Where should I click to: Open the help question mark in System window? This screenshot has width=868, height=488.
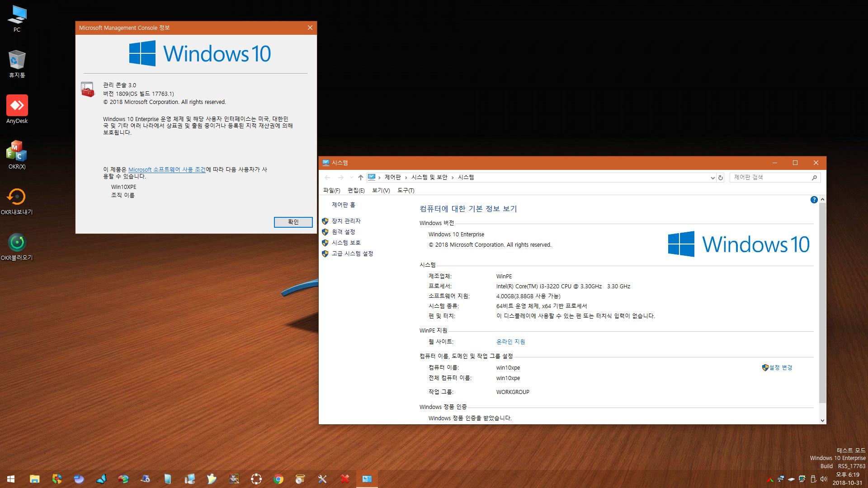click(x=814, y=200)
